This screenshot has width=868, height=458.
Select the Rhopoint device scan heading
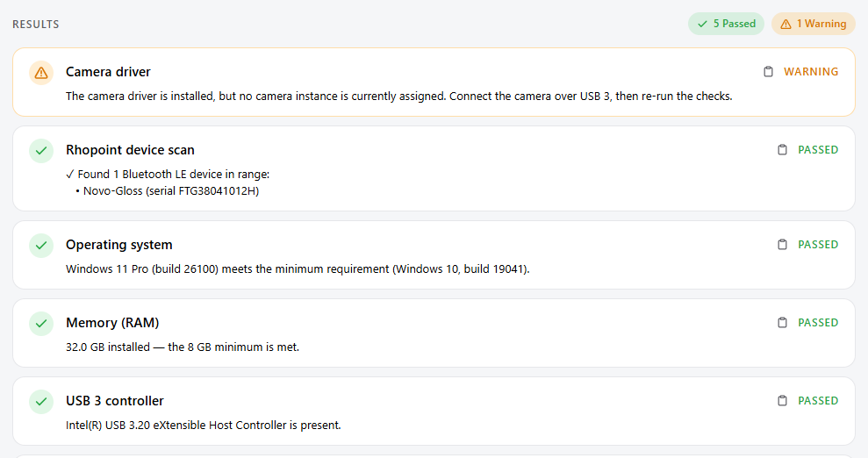coord(130,150)
